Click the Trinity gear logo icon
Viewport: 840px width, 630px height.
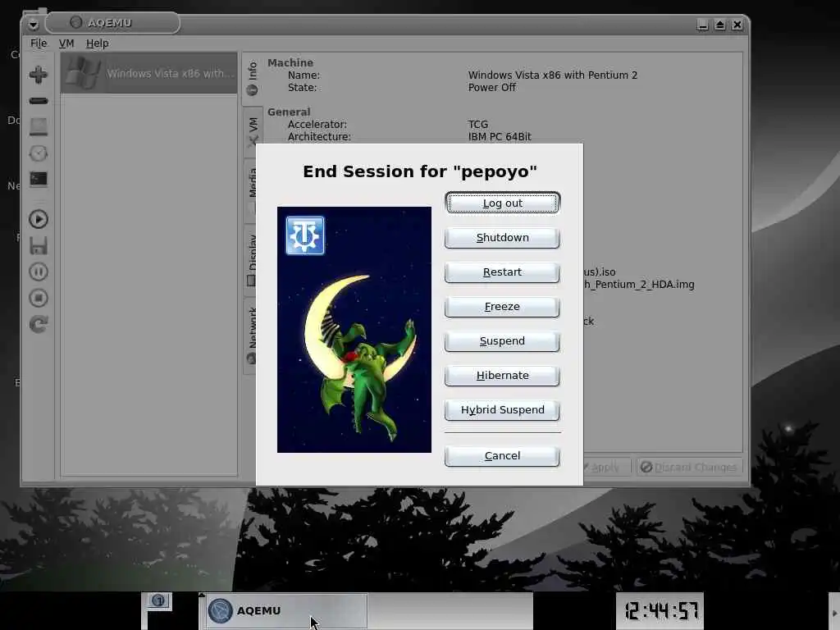click(305, 235)
